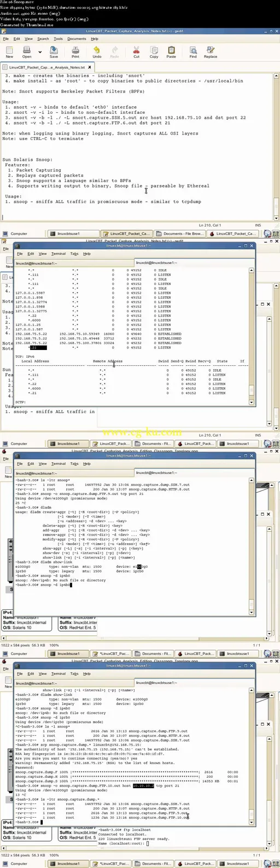
Task: Cut selection with gedit's scissors icon
Action: 136,53
